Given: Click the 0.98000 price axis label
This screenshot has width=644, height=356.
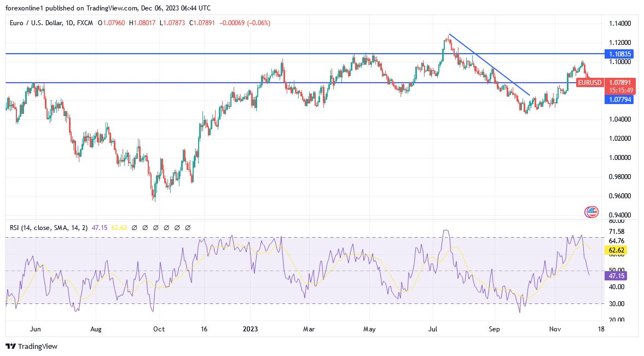Looking at the screenshot, I should pyautogui.click(x=620, y=177).
